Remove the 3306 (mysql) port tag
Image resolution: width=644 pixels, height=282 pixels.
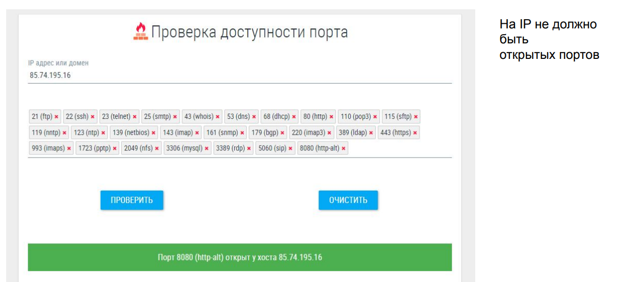click(x=207, y=149)
